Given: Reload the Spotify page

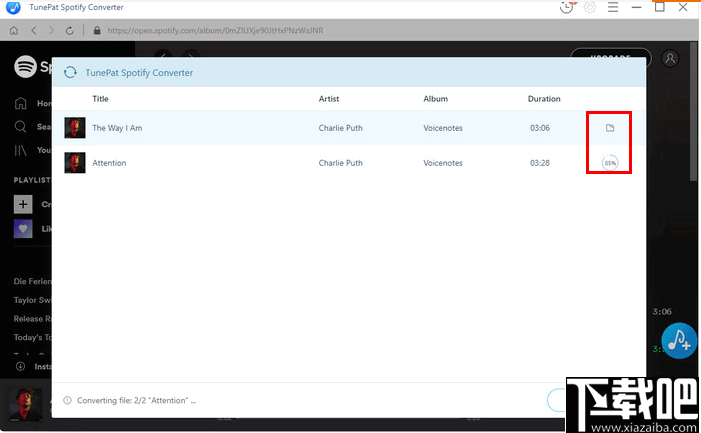Looking at the screenshot, I should click(69, 30).
